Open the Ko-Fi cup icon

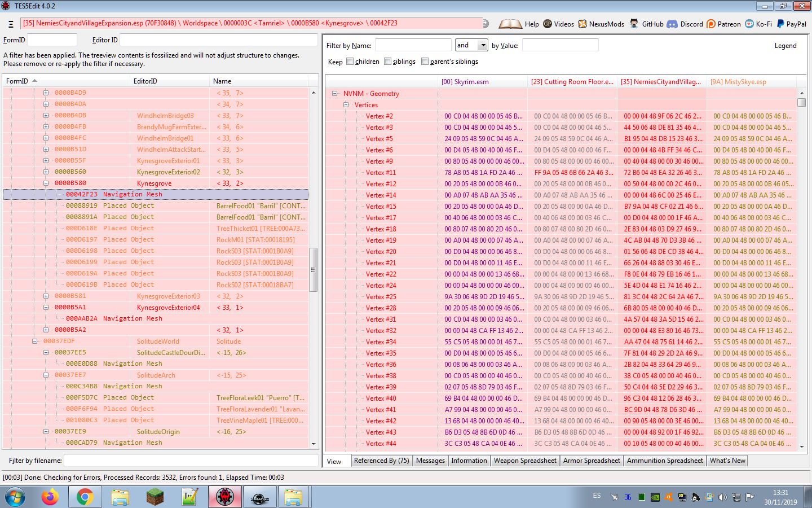pos(749,24)
